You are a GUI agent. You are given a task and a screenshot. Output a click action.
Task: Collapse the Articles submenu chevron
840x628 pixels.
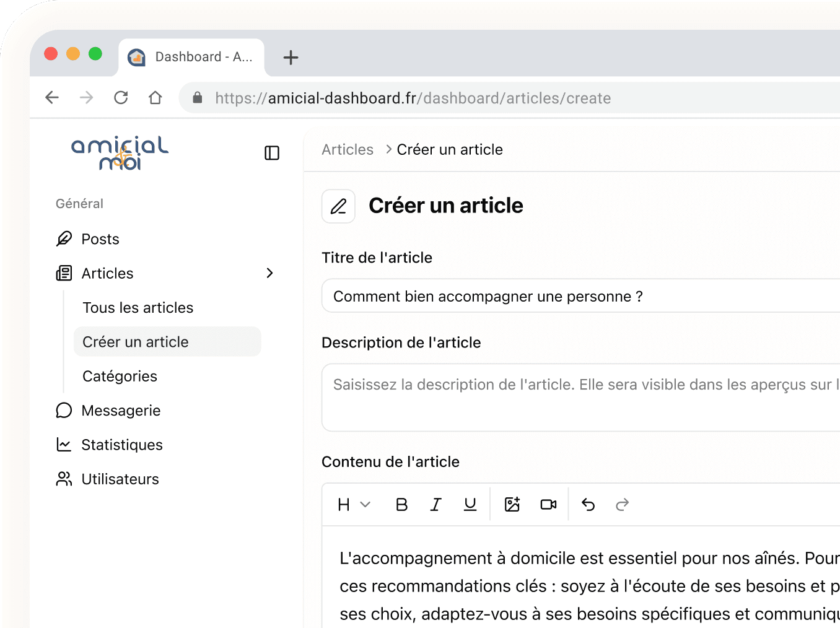click(x=269, y=273)
